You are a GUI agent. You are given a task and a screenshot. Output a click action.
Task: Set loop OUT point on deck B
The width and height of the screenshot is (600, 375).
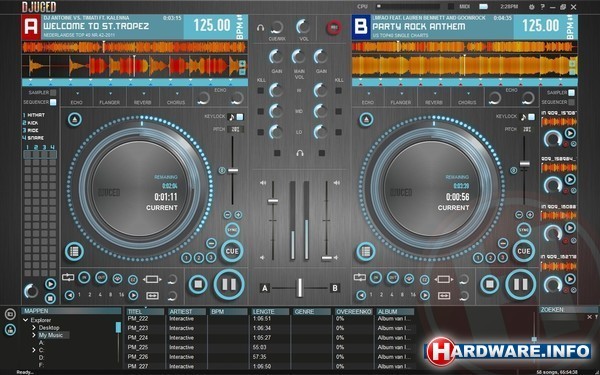[392, 277]
